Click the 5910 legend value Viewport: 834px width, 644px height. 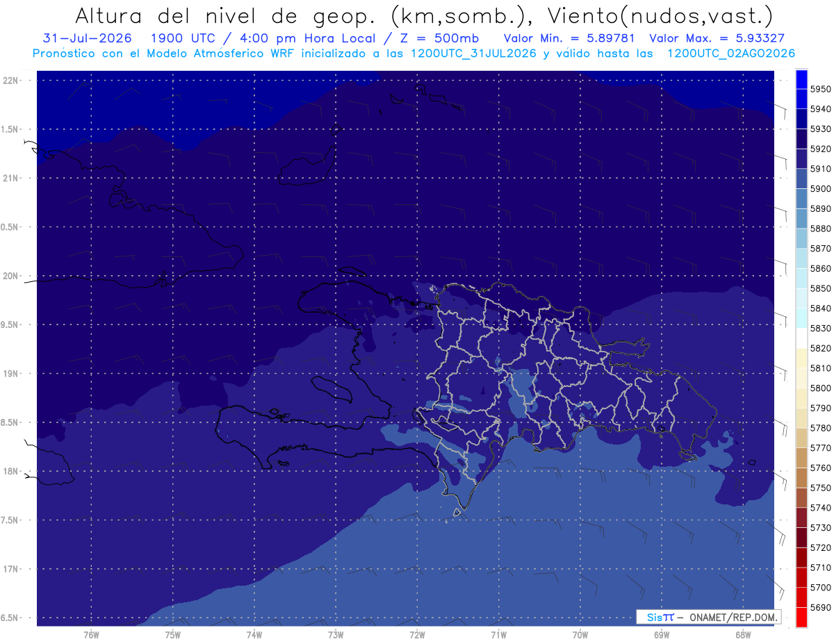click(821, 169)
